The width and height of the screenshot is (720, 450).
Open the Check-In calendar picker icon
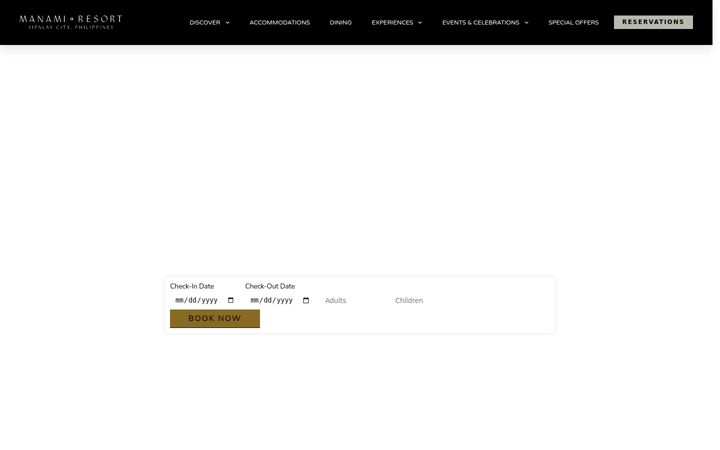point(231,300)
